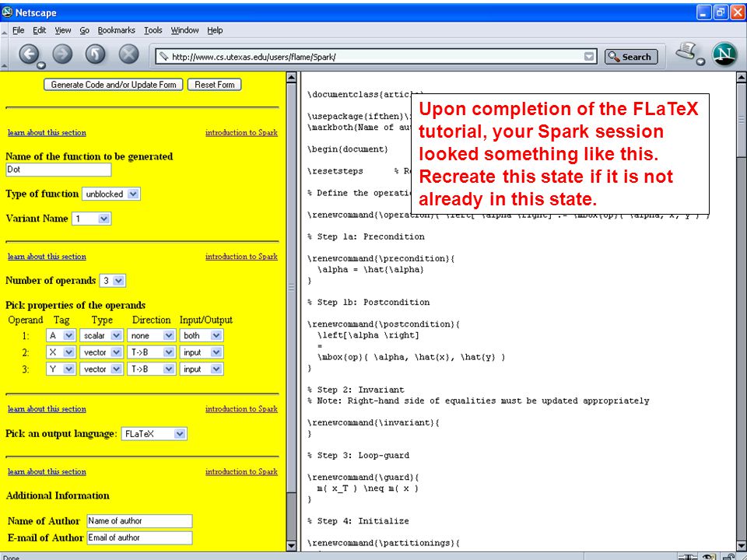Click the menu bar collapse grippy
The height and width of the screenshot is (560, 747).
click(x=5, y=31)
